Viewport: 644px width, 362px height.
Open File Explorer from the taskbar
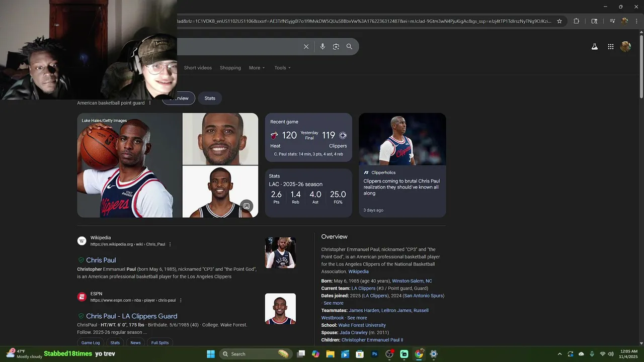(x=331, y=354)
